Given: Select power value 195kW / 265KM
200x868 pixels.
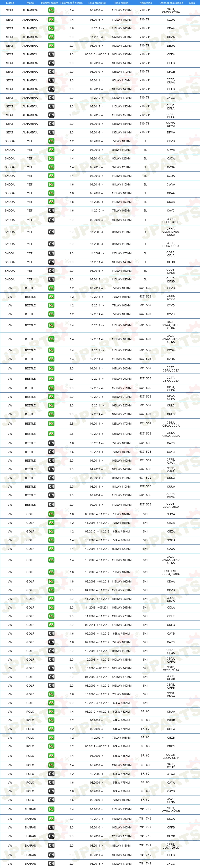Looking at the screenshot, I should [x=122, y=607].
